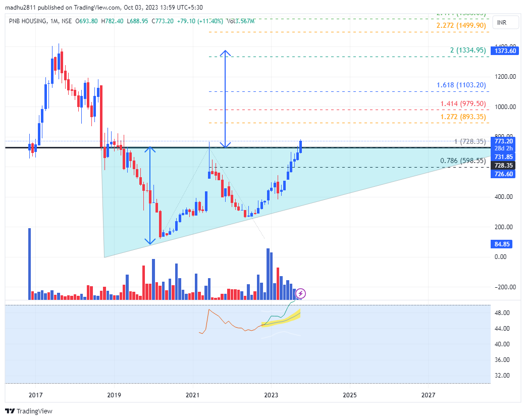Image resolution: width=526 pixels, height=420 pixels.
Task: Click the 48.00 indicator scale label
Action: tap(502, 312)
